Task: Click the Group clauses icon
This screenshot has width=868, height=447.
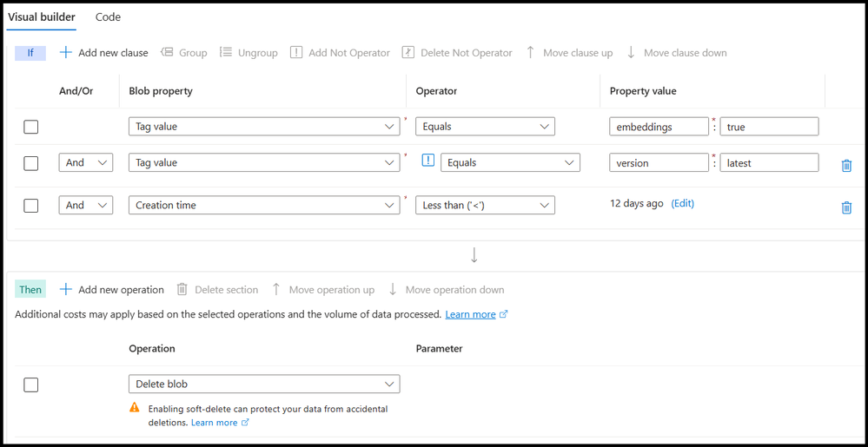Action: click(168, 53)
